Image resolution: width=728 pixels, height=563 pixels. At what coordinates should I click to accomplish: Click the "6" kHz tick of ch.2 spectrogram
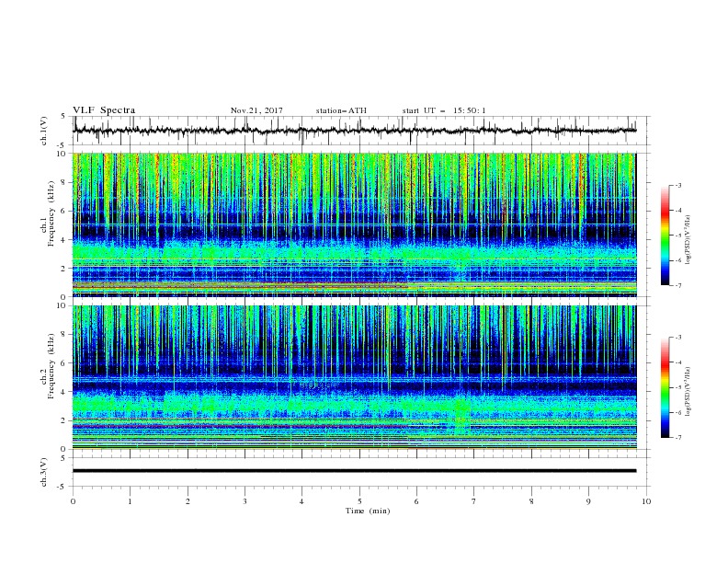pos(65,362)
